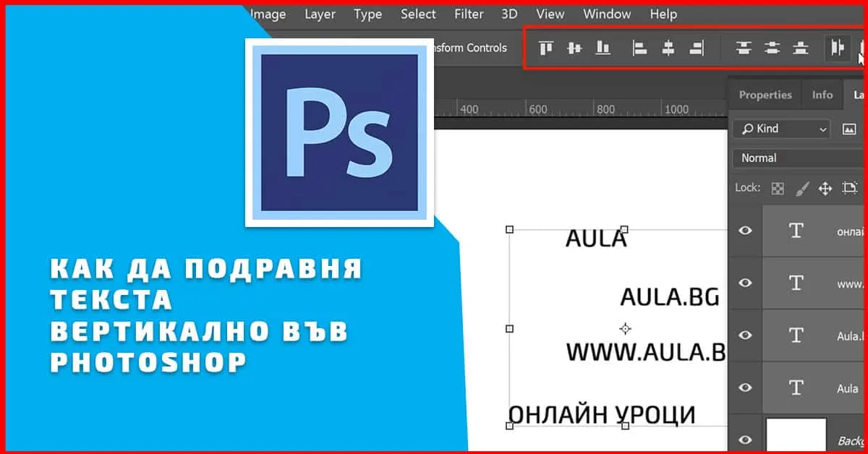Viewport: 868px width, 454px height.
Task: Hide the онлай text layer with its eye
Action: (745, 231)
